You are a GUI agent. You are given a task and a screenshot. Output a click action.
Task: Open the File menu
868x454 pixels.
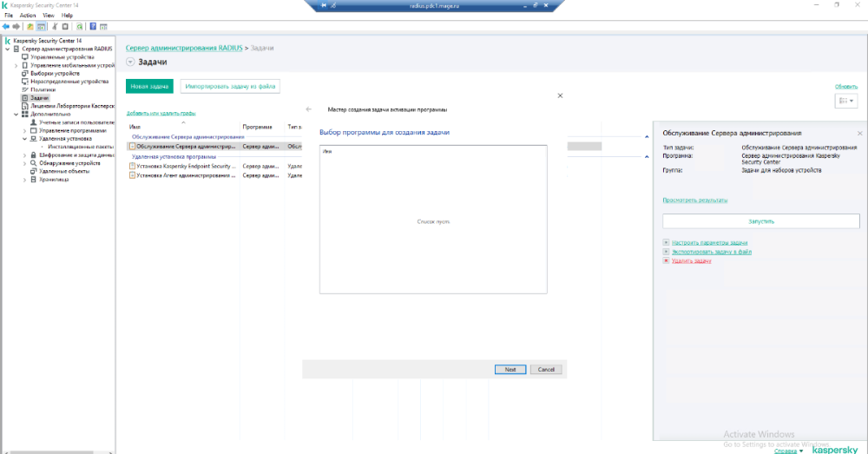[9, 16]
